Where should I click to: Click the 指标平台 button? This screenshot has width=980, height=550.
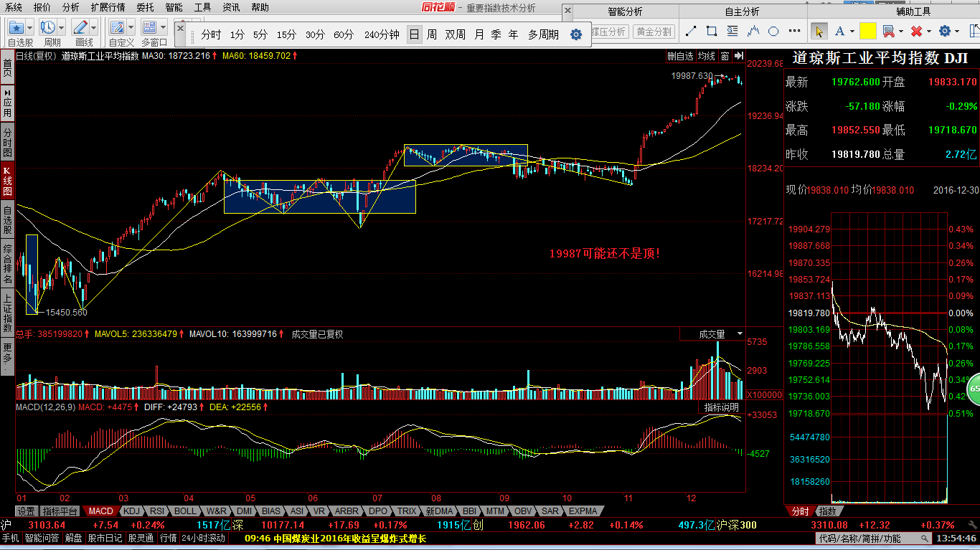[x=60, y=511]
